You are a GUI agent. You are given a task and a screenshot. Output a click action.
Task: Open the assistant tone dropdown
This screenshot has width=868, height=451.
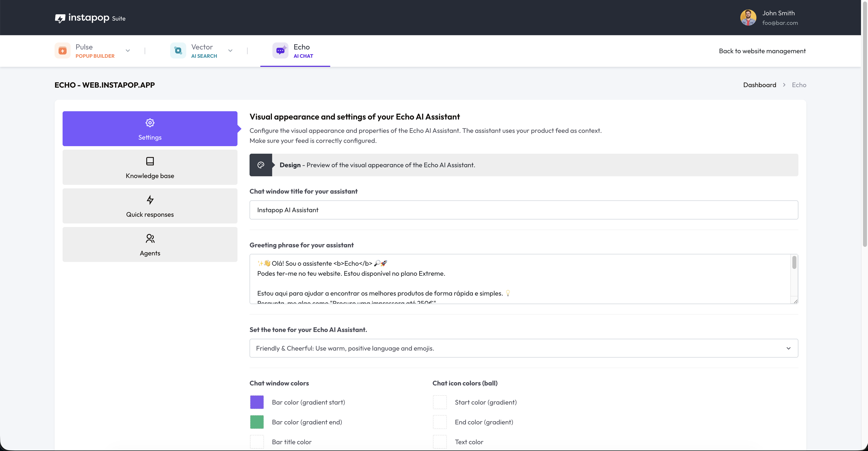pos(523,348)
